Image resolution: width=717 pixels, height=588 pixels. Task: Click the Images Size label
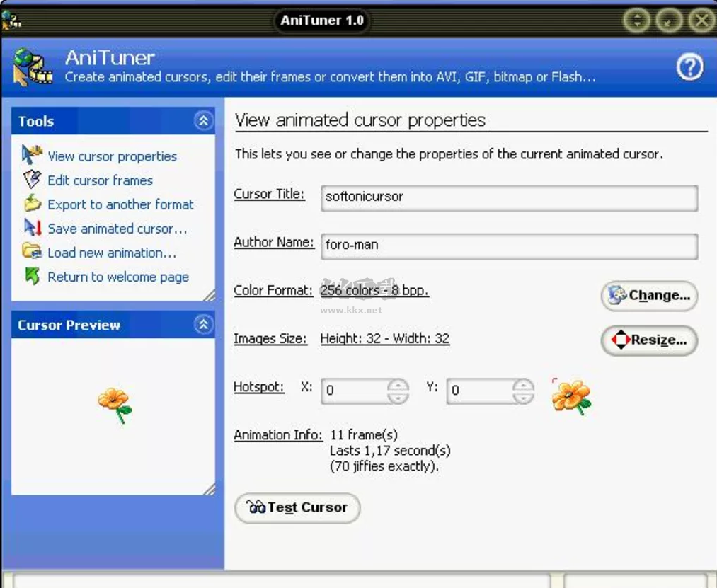coord(270,339)
